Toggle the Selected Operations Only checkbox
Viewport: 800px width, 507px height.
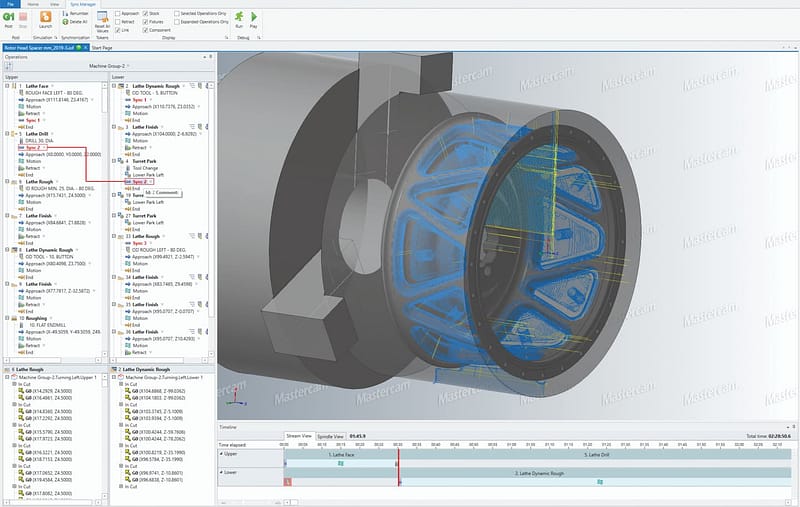[178, 13]
